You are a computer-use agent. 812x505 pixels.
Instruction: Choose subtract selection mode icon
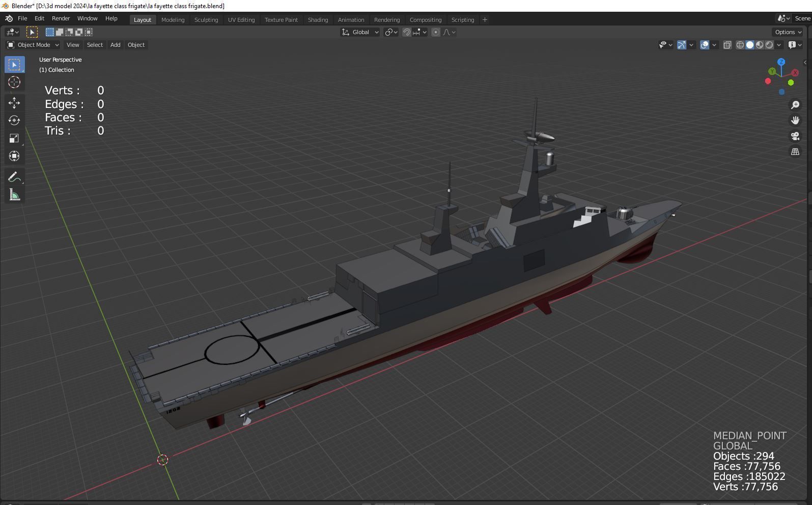click(69, 32)
